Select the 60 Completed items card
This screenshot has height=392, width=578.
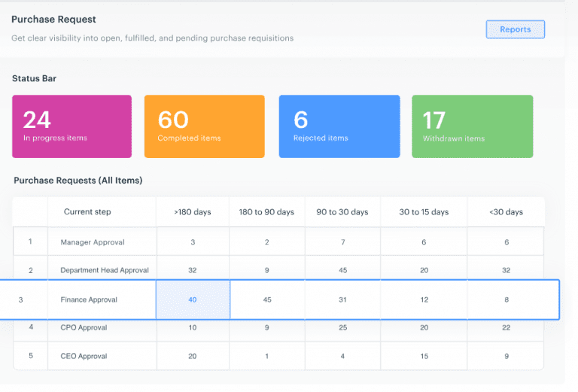205,126
